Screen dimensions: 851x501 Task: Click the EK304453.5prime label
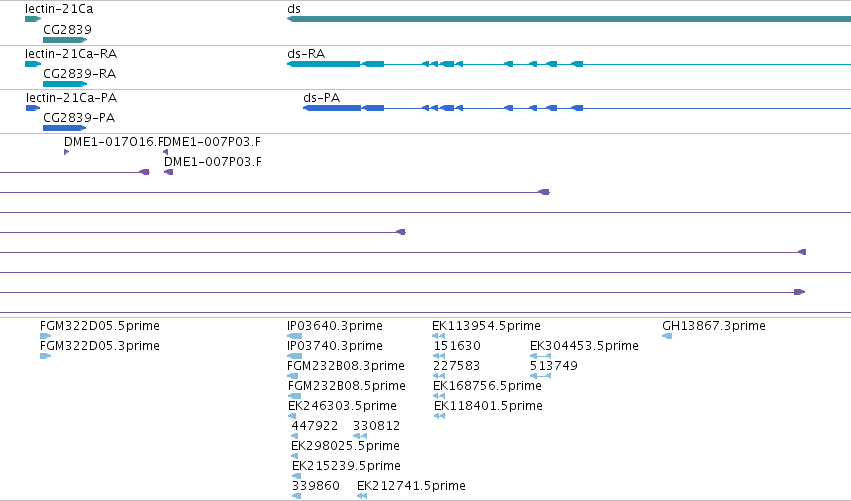[584, 345]
